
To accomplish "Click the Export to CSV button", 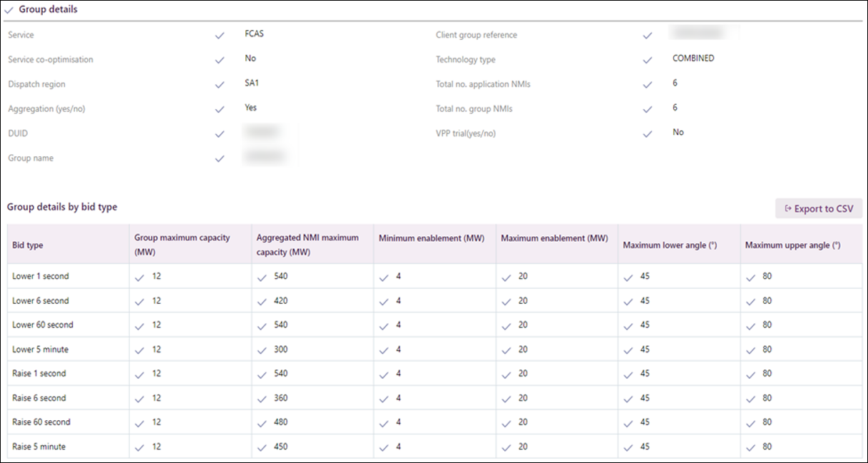I will click(818, 208).
